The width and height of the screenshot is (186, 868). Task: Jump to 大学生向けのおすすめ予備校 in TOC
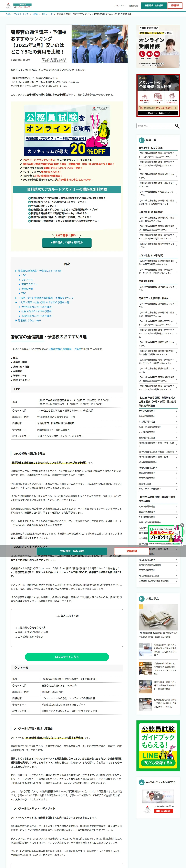(x=37, y=307)
